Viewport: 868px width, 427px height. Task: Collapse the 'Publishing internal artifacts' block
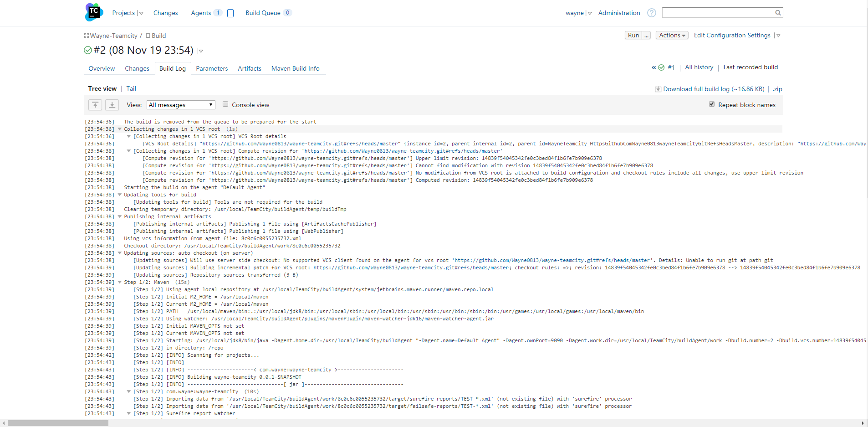[120, 216]
